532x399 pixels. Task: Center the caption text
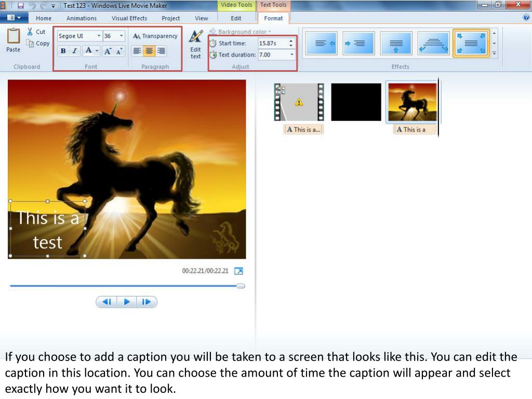pyautogui.click(x=149, y=51)
